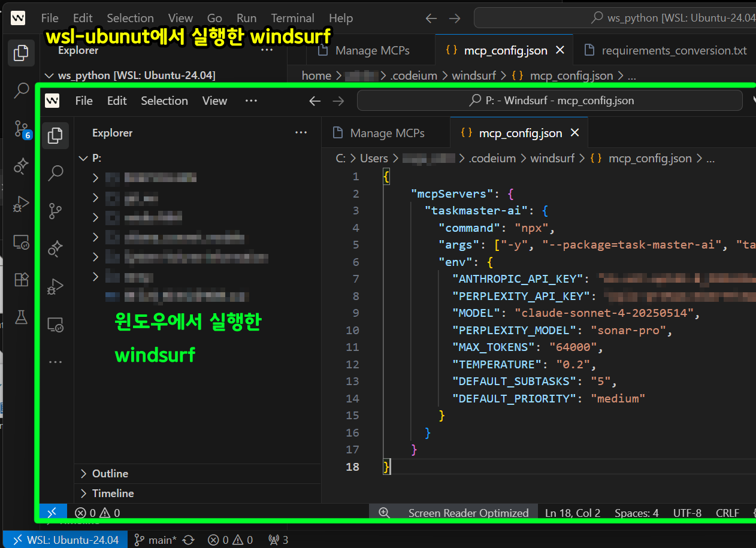The height and width of the screenshot is (548, 756).
Task: Open Source Control with badge 6 in WSL window
Action: [x=22, y=129]
